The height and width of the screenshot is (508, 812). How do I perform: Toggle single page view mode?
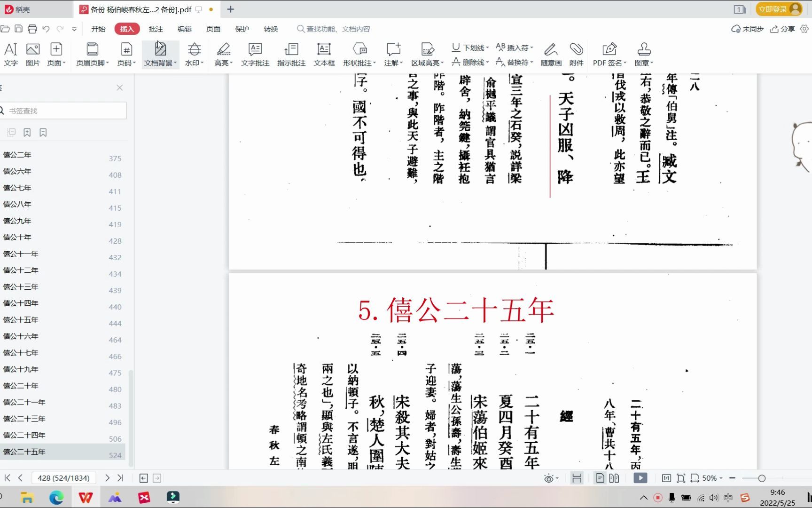click(x=600, y=478)
